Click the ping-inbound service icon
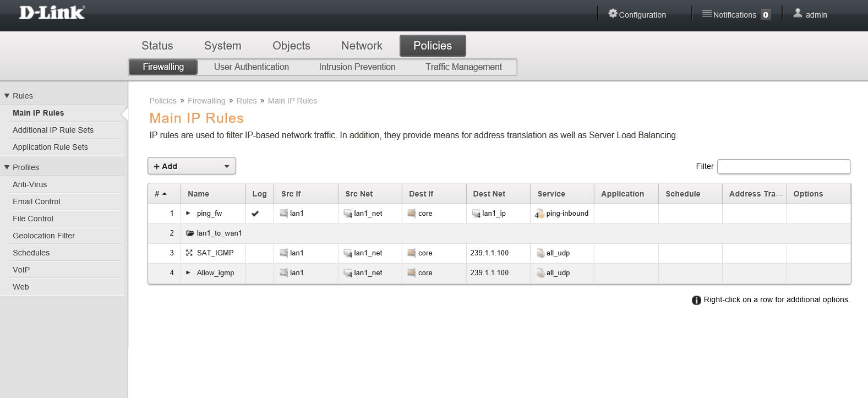Viewport: 868px width, 398px height. 539,214
